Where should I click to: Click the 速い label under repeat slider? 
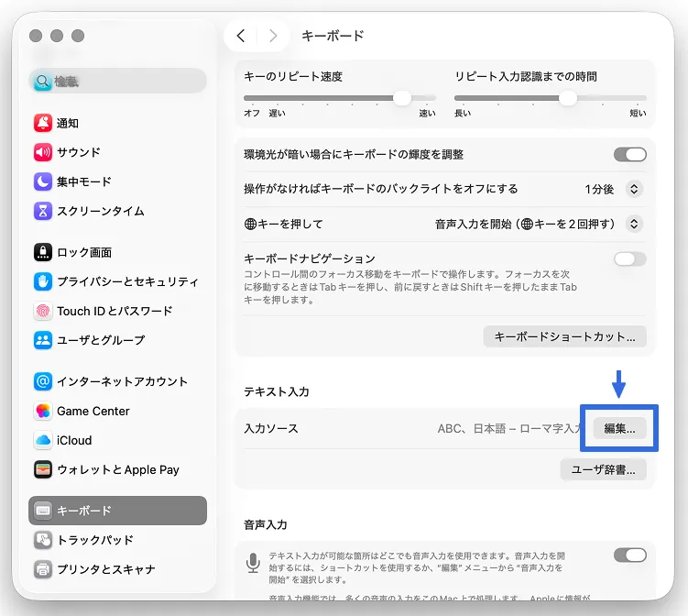(427, 114)
